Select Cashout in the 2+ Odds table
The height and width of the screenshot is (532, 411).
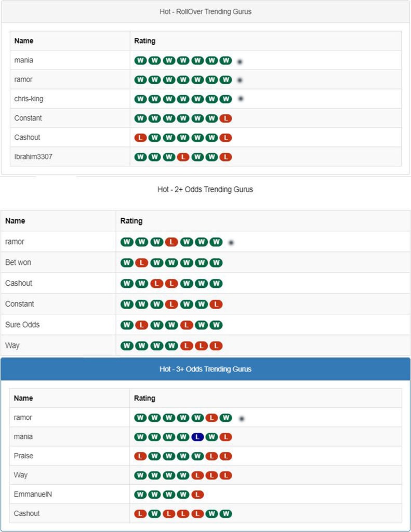(x=19, y=283)
